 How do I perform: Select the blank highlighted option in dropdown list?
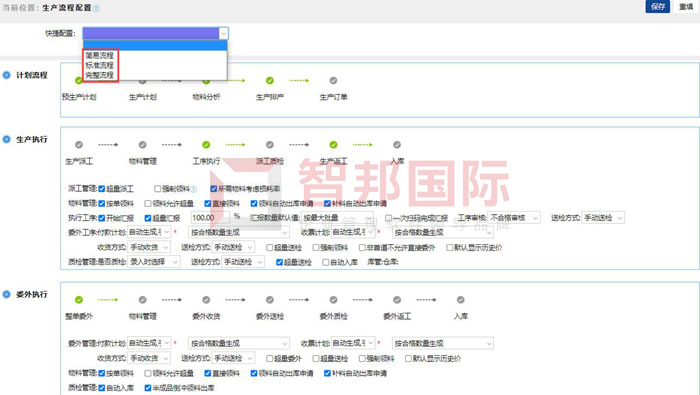tap(155, 46)
